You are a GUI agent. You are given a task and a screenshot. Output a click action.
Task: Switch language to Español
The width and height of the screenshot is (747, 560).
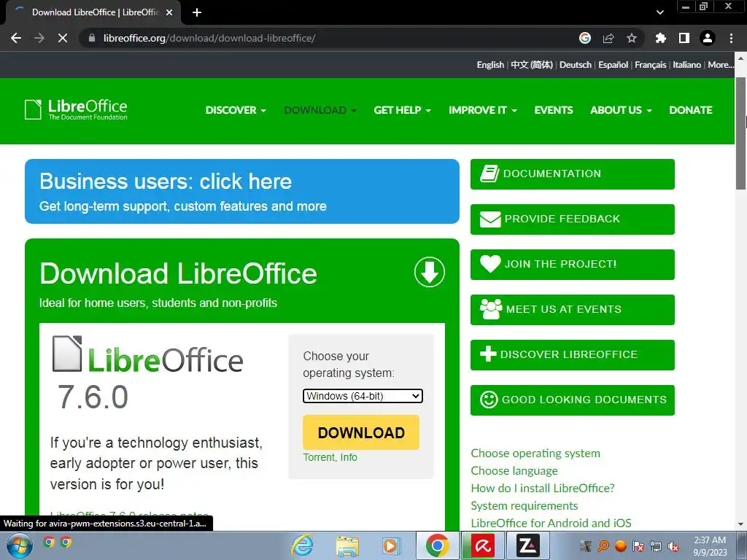click(x=613, y=65)
